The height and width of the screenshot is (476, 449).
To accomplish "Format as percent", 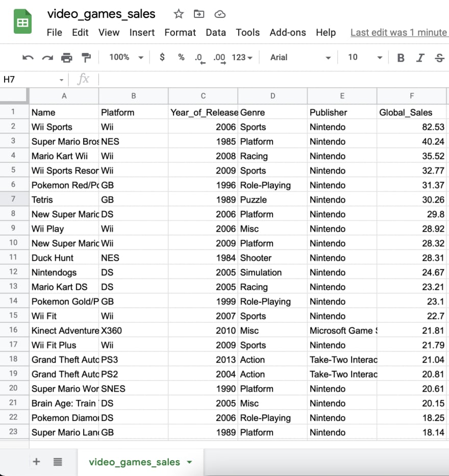I will (181, 57).
